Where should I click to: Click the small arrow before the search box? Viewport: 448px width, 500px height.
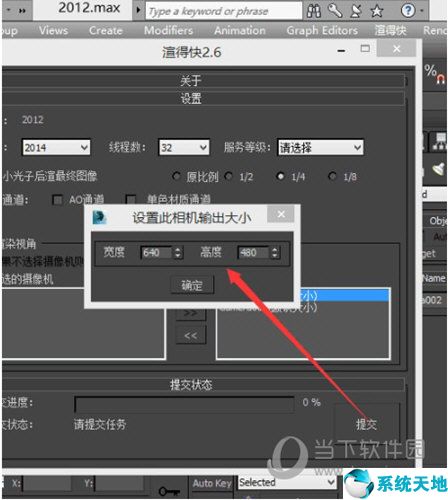point(138,10)
